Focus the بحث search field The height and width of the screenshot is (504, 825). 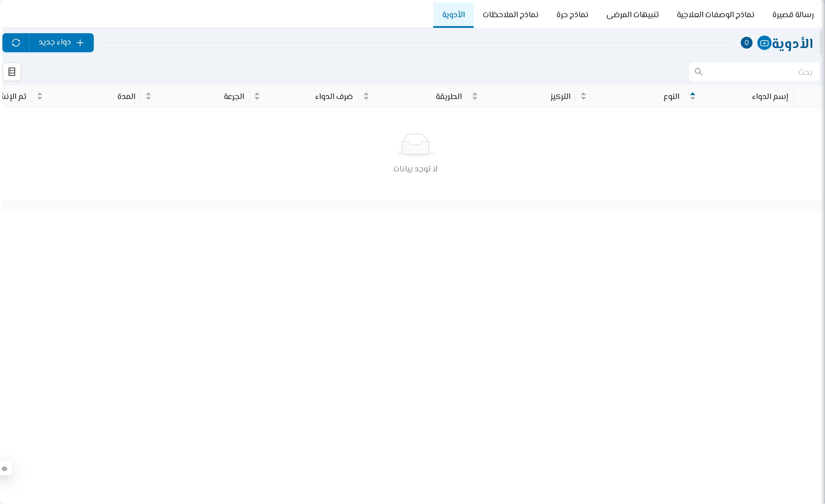(x=754, y=72)
